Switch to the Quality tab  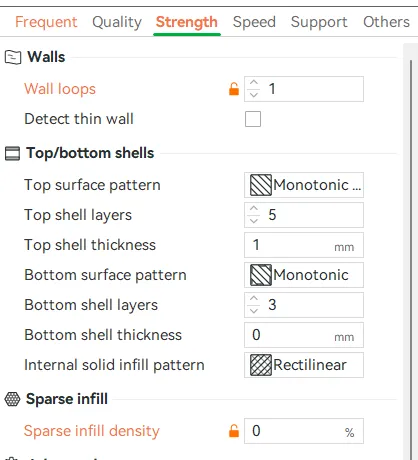click(x=117, y=22)
